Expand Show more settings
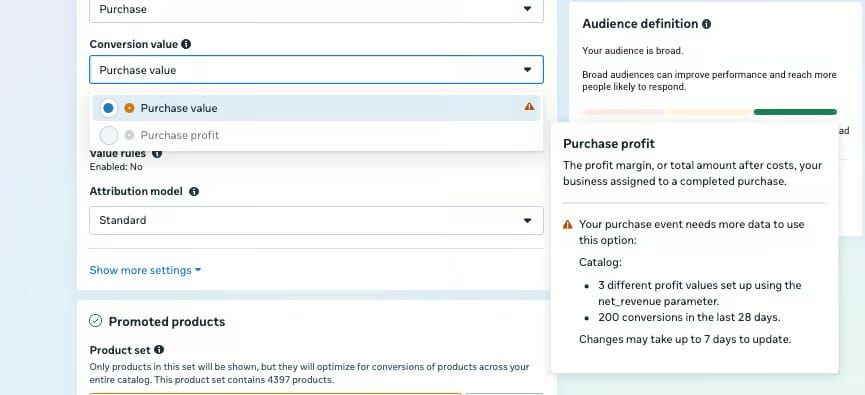Screen dimensions: 865x395 point(146,270)
